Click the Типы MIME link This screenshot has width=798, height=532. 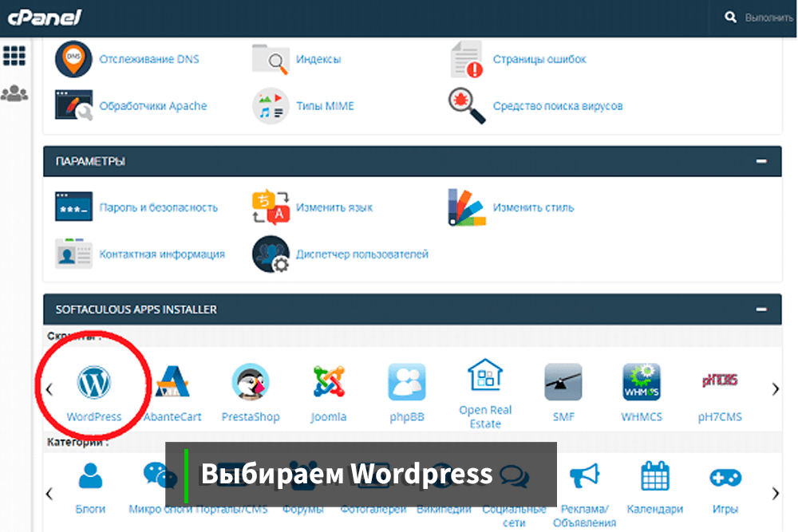click(x=326, y=106)
